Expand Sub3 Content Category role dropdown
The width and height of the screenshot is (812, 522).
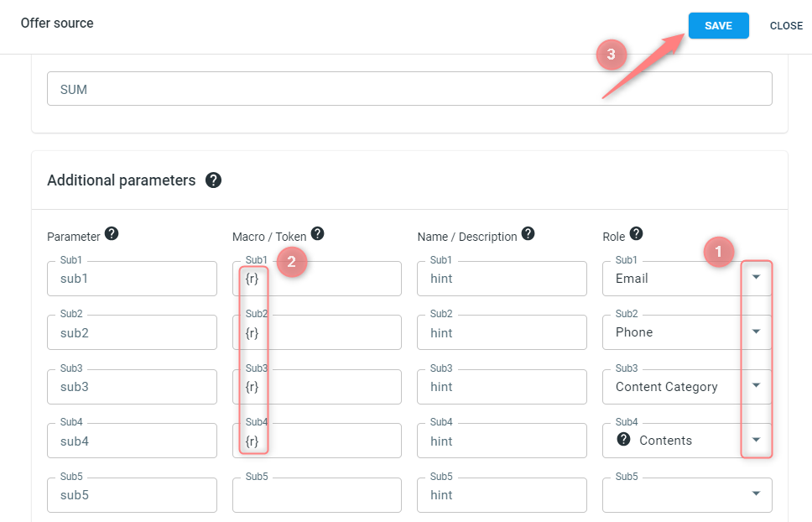(x=756, y=385)
